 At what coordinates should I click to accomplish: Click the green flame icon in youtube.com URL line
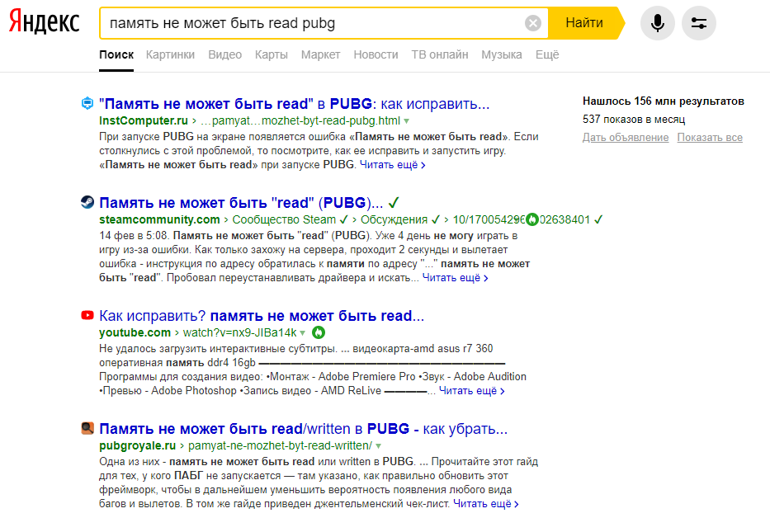(319, 332)
